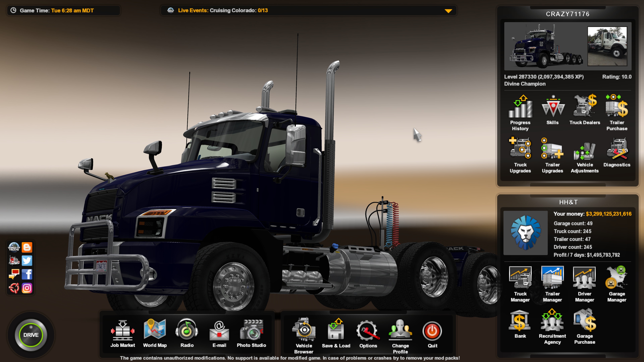This screenshot has height=362, width=644.
Task: Open the Truck Manager
Action: [x=520, y=284]
